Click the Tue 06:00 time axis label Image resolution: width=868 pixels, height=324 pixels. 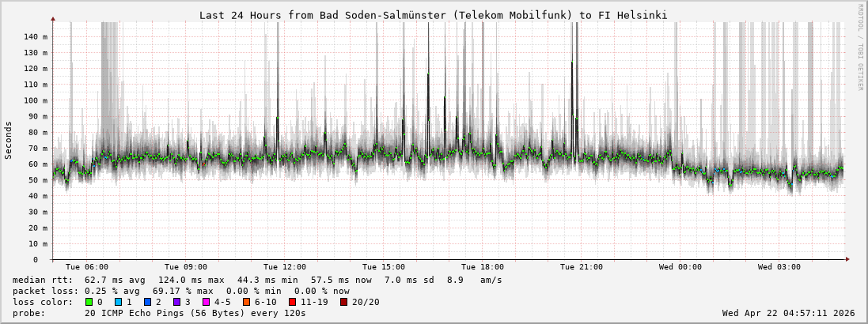tap(86, 267)
